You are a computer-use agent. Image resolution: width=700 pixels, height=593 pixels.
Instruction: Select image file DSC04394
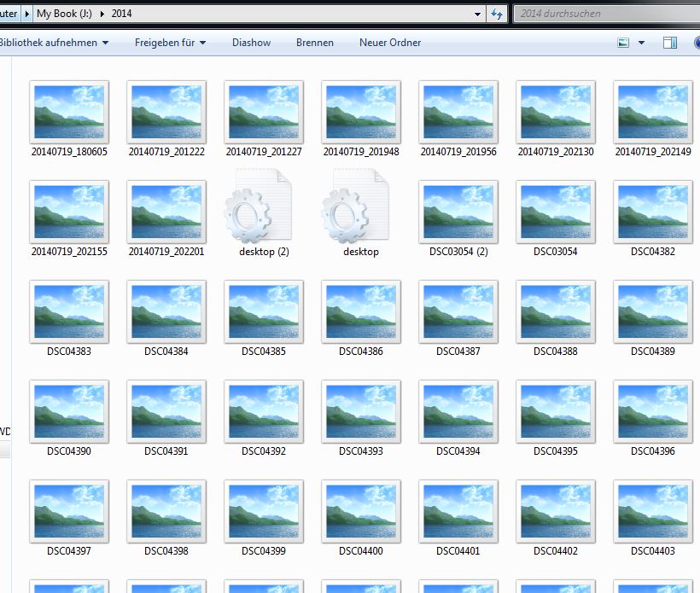pos(458,419)
